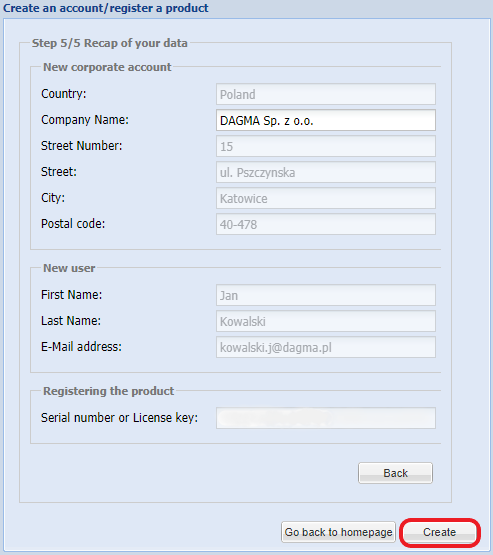Click the Street field with ul. Pszczynska
Viewport: 493px width, 555px height.
[x=326, y=172]
